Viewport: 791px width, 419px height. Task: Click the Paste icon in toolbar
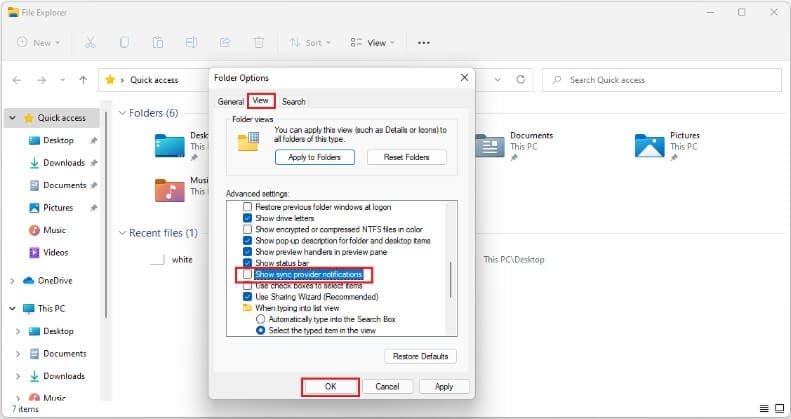(x=158, y=43)
